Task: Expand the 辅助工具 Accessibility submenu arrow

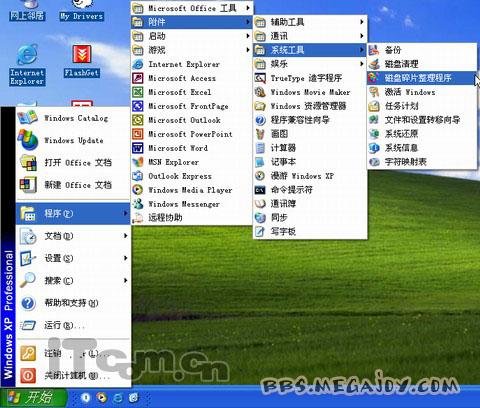Action: pyautogui.click(x=362, y=22)
